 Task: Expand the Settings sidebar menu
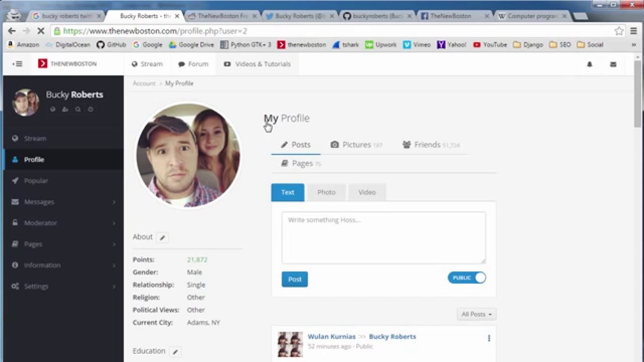(63, 286)
